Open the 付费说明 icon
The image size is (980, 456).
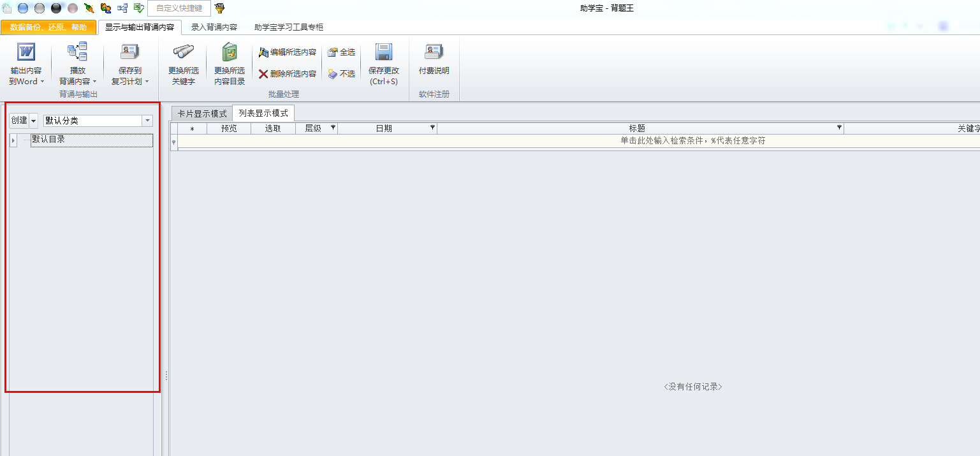tap(434, 53)
